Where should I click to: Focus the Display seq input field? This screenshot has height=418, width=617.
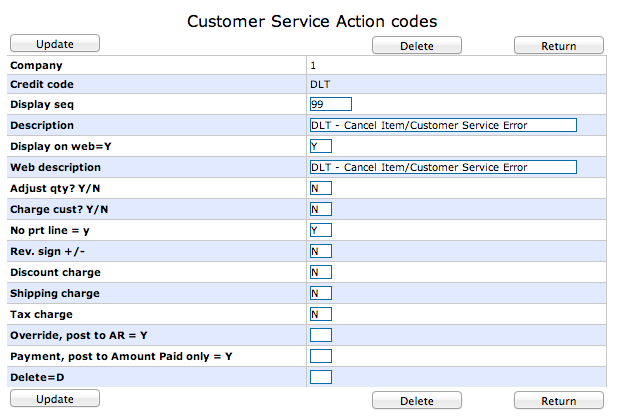331,104
